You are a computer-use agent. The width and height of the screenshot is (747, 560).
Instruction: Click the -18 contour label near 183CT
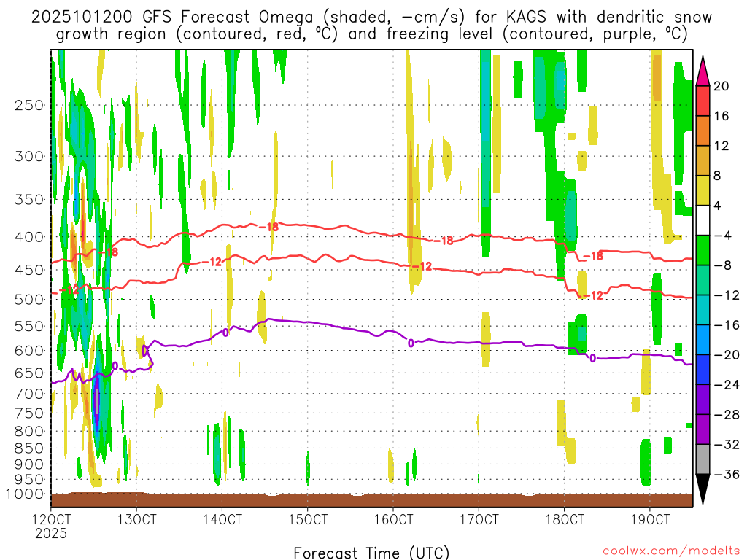(x=593, y=256)
